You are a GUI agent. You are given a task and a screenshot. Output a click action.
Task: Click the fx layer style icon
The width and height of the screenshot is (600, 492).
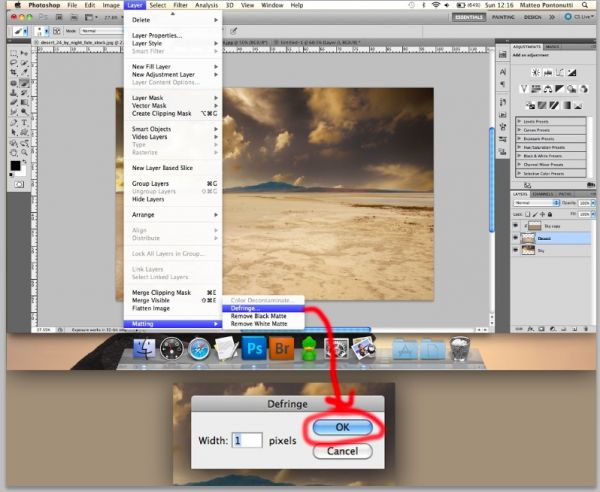pos(531,329)
